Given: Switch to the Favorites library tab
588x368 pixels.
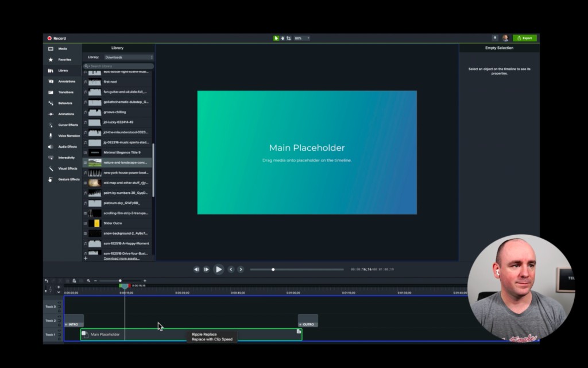Looking at the screenshot, I should coord(61,59).
